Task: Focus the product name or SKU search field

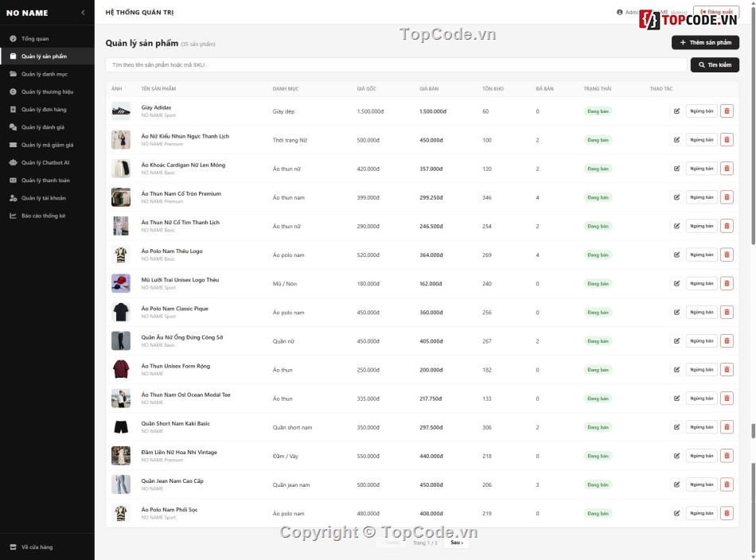Action: [x=396, y=64]
